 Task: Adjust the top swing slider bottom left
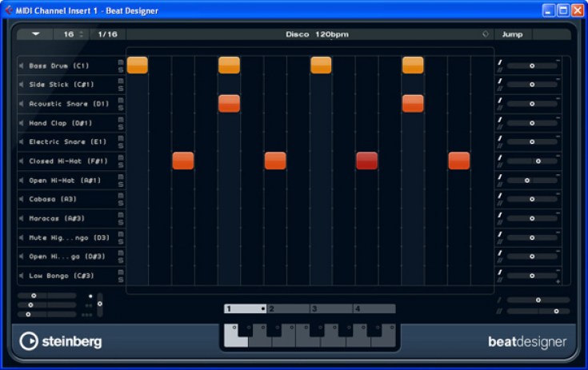click(47, 296)
